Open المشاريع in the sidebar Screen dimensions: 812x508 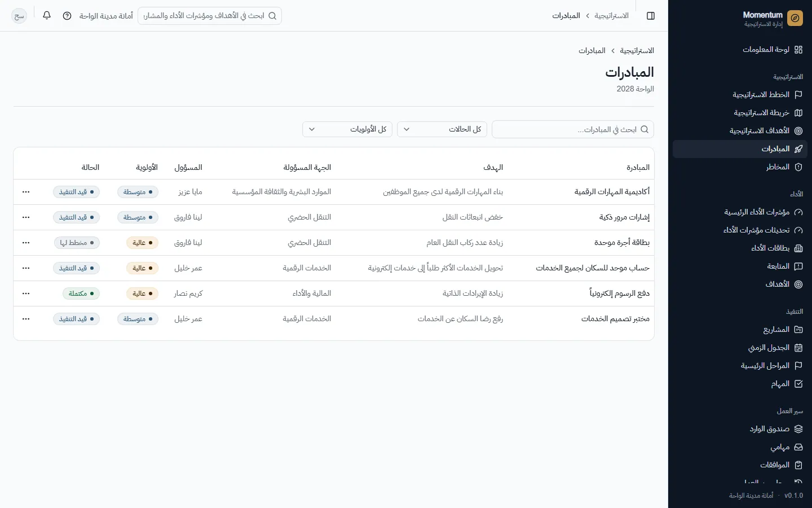[740, 330]
